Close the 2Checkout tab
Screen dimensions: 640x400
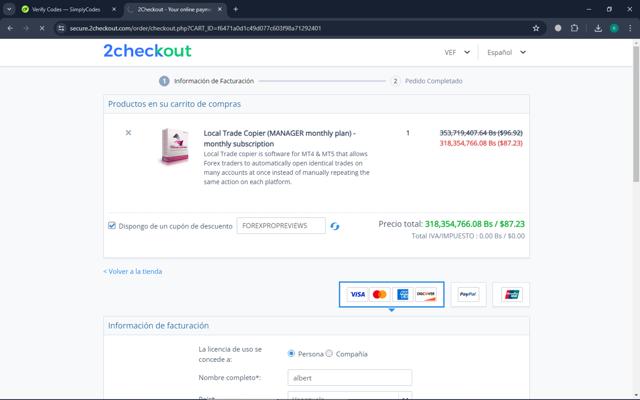pyautogui.click(x=220, y=9)
